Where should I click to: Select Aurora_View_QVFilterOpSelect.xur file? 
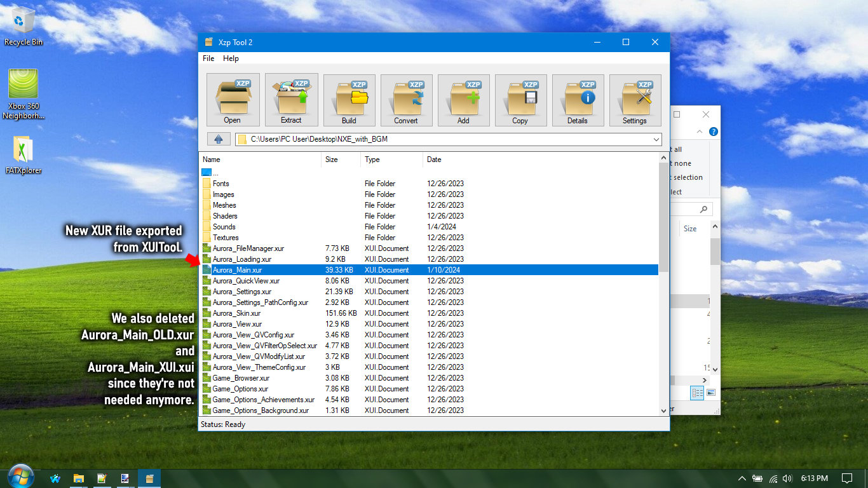(x=429, y=346)
